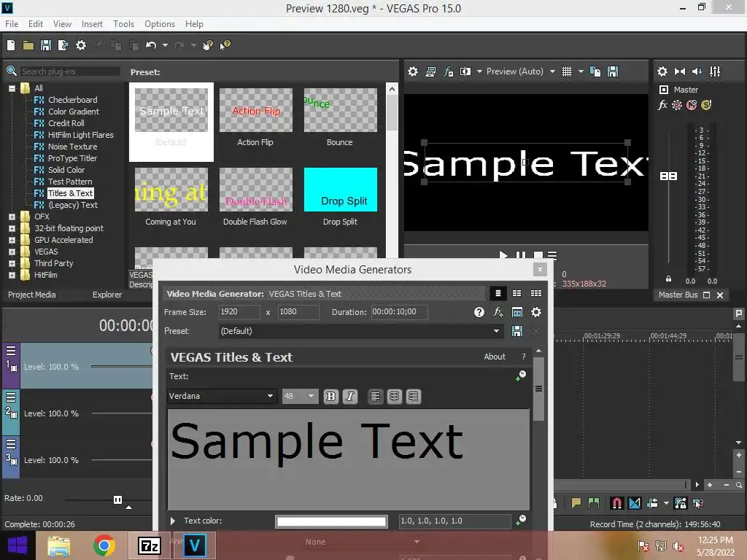Toggle Automatic Crossfades icon in timeline toolbar
Image resolution: width=747 pixels, height=560 pixels.
[635, 503]
